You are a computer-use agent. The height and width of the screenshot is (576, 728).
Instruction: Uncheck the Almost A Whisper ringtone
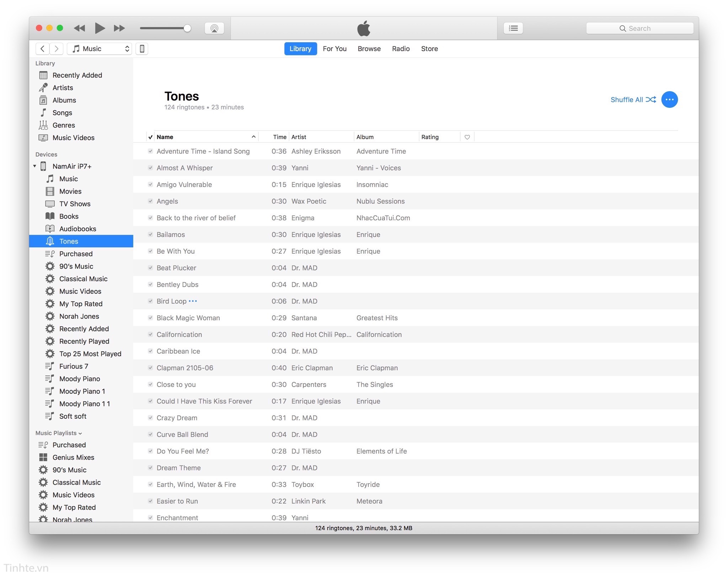[150, 168]
